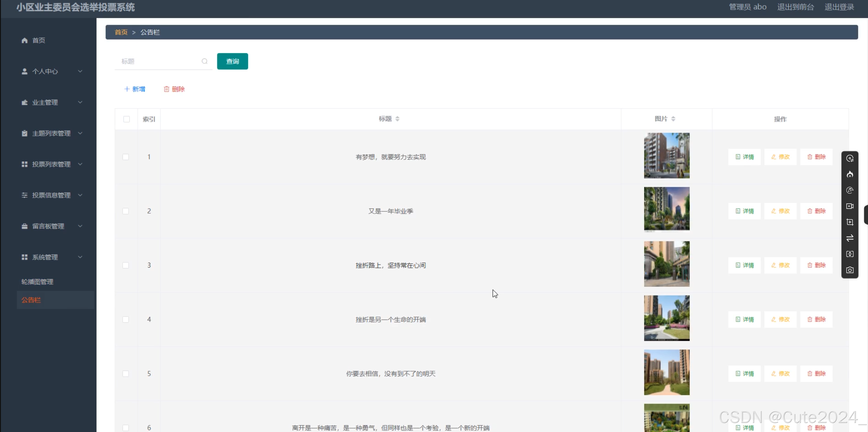The width and height of the screenshot is (868, 432).
Task: Open the 业主管理 sidebar menu label
Action: point(45,102)
